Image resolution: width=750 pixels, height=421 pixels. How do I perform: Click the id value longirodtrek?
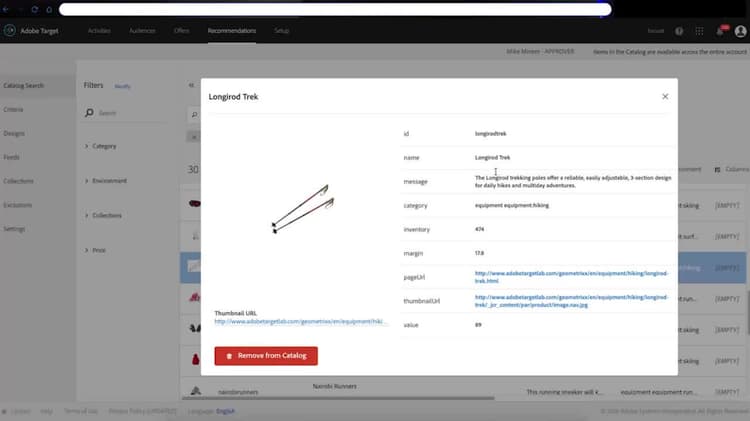(x=490, y=133)
